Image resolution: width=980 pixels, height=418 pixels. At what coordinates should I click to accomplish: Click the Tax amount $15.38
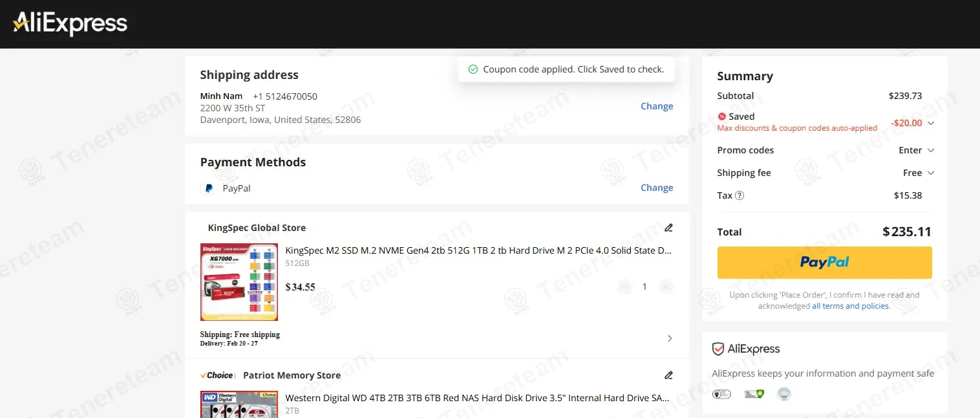point(908,195)
